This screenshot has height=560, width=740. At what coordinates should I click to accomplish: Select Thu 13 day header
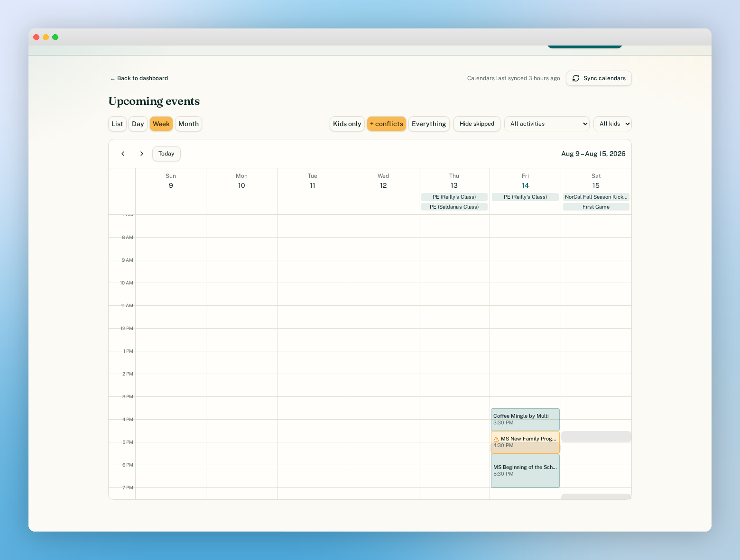pyautogui.click(x=454, y=181)
